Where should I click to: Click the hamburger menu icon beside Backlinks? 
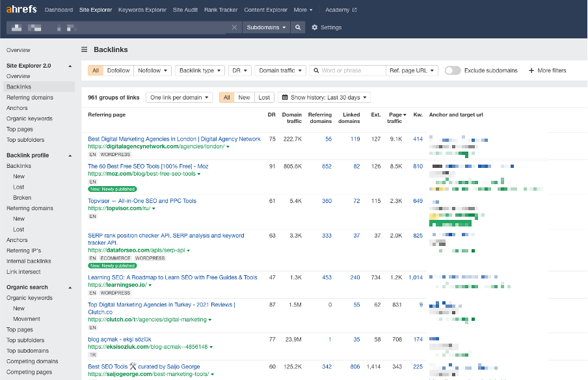point(85,49)
